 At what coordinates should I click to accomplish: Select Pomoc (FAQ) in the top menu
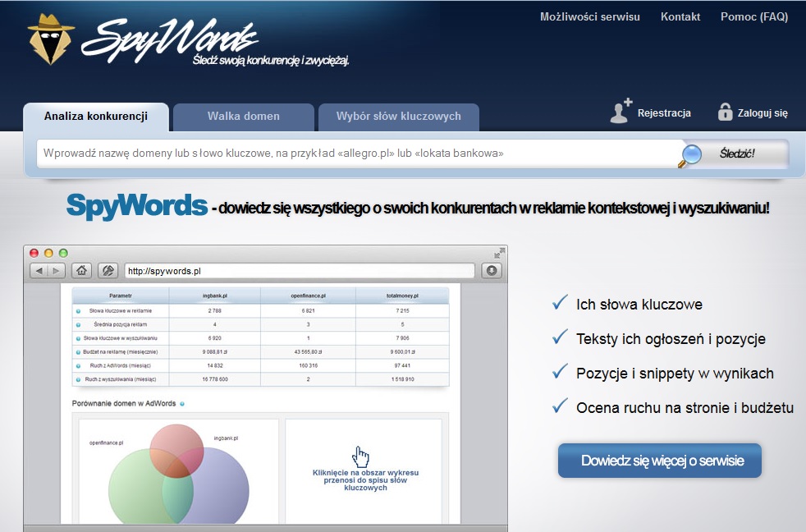pyautogui.click(x=753, y=16)
